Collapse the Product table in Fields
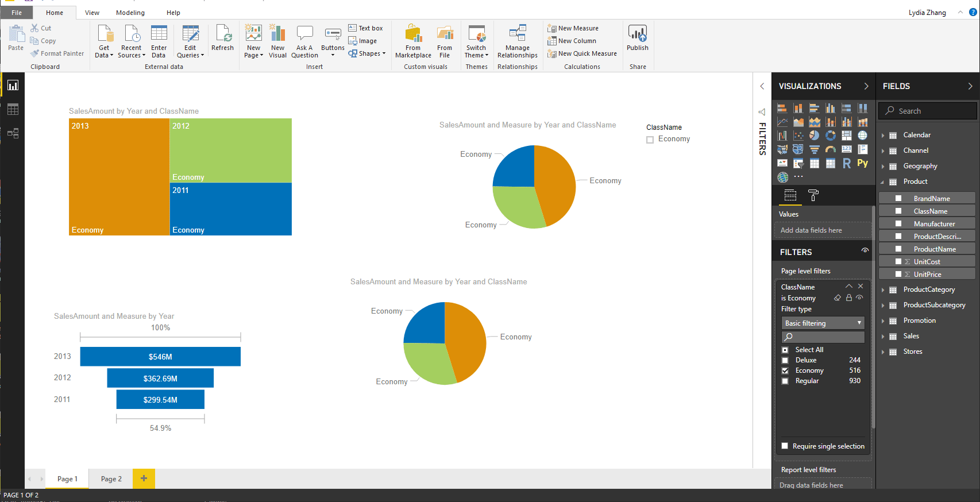The height and width of the screenshot is (502, 980). pyautogui.click(x=883, y=182)
